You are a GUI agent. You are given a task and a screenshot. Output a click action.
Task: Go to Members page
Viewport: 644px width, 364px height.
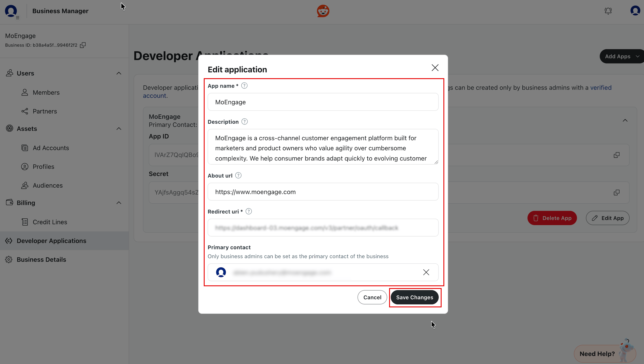tap(46, 92)
